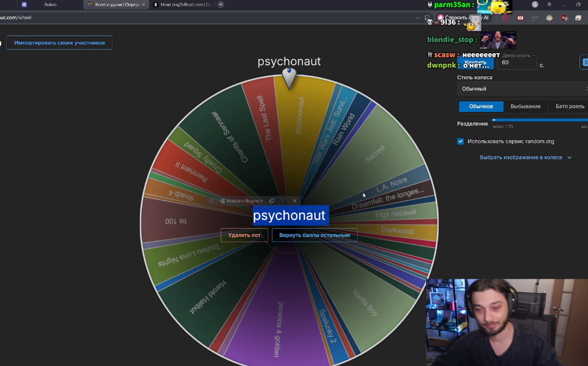The image size is (588, 366).
Task: Click the Yandex Y icon in selection popup
Action: (x=211, y=201)
